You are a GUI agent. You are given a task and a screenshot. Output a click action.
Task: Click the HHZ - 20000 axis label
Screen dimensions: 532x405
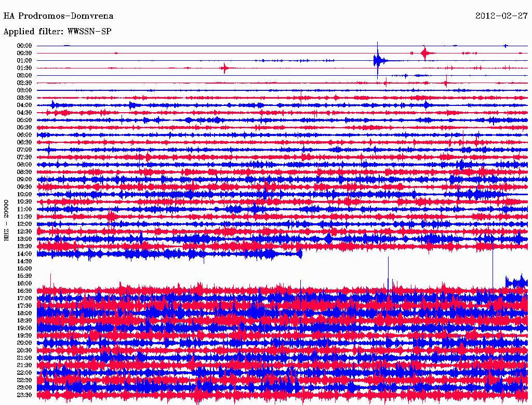tap(6, 220)
